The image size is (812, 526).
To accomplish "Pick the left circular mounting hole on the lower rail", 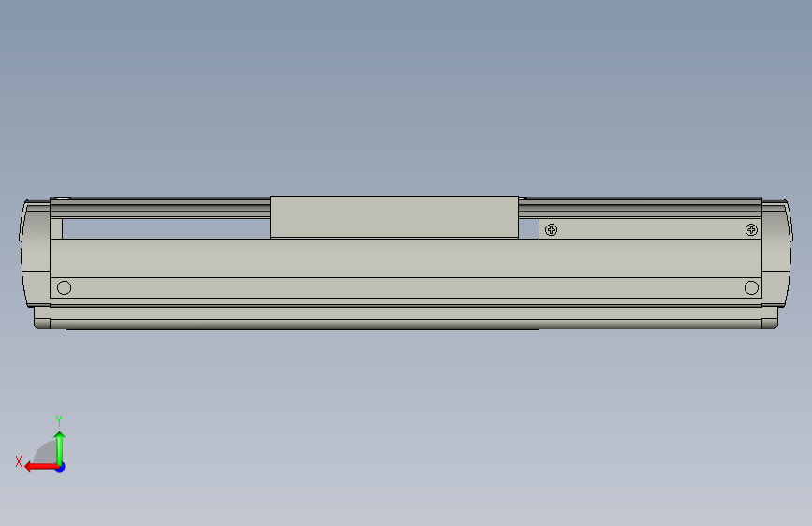I will pyautogui.click(x=65, y=288).
